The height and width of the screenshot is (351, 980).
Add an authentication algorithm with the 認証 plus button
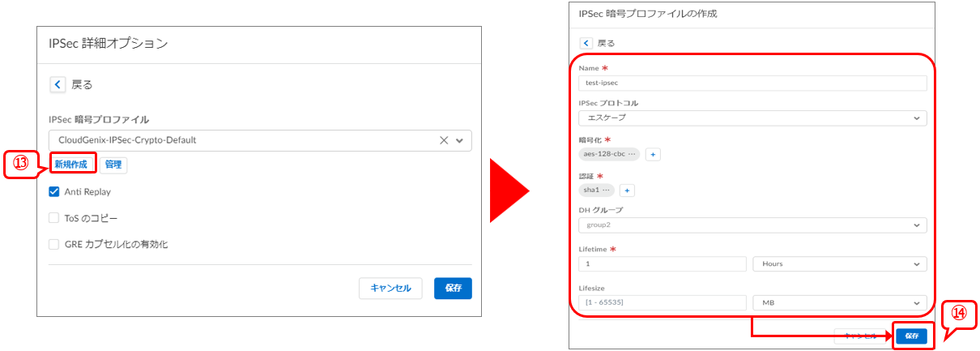[x=627, y=190]
